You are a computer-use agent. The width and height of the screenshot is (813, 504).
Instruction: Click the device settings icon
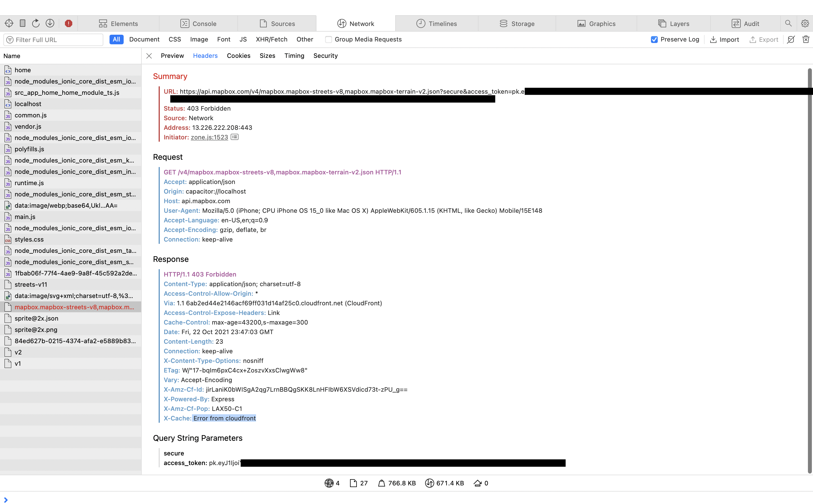23,23
